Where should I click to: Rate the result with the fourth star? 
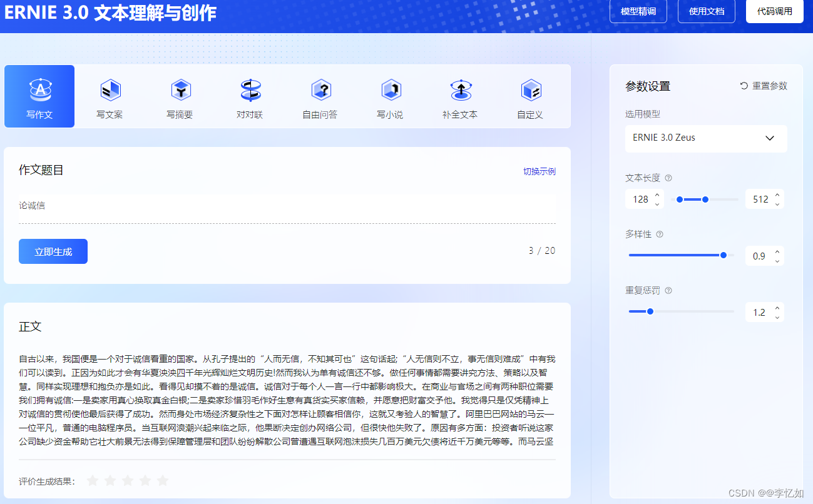145,481
